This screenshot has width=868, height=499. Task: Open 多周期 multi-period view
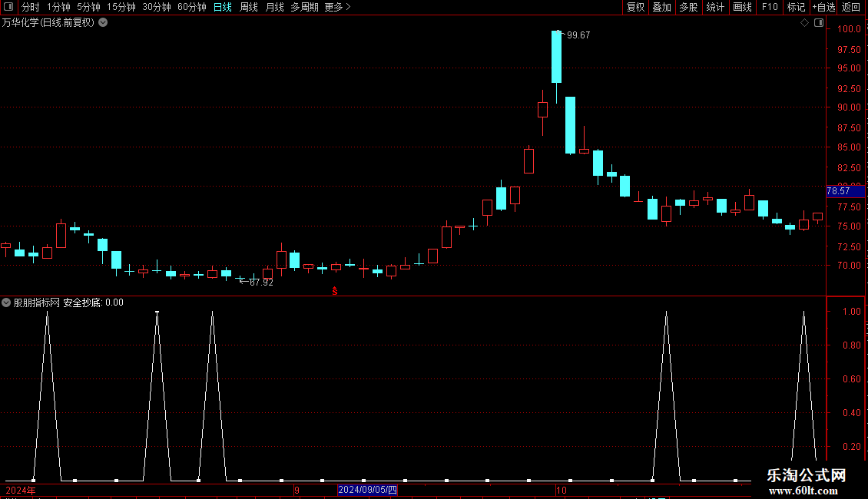pos(304,7)
